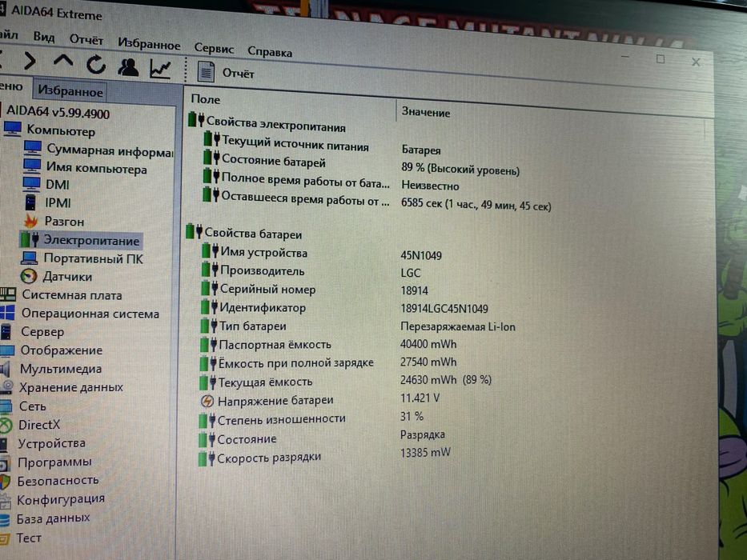This screenshot has width=747, height=560.
Task: Open the Сервис menu
Action: (x=214, y=48)
